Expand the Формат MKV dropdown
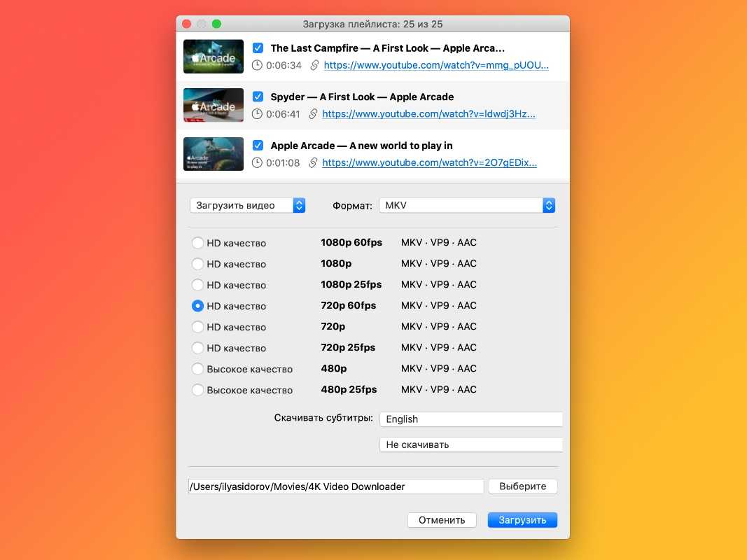This screenshot has height=560, width=747. 467,206
